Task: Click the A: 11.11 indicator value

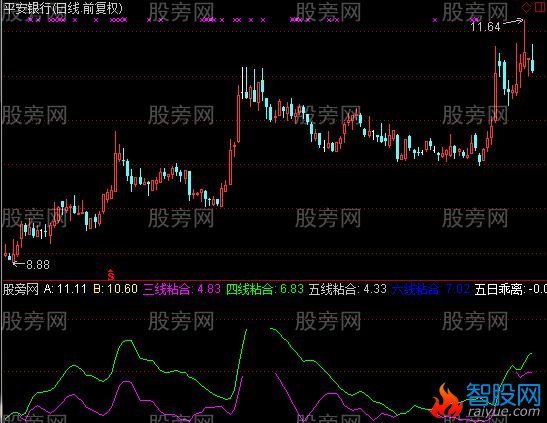Action: [65, 289]
